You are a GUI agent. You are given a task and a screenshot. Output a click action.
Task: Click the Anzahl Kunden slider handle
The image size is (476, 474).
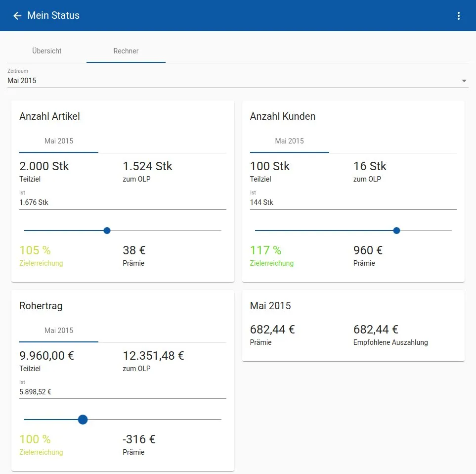point(396,231)
